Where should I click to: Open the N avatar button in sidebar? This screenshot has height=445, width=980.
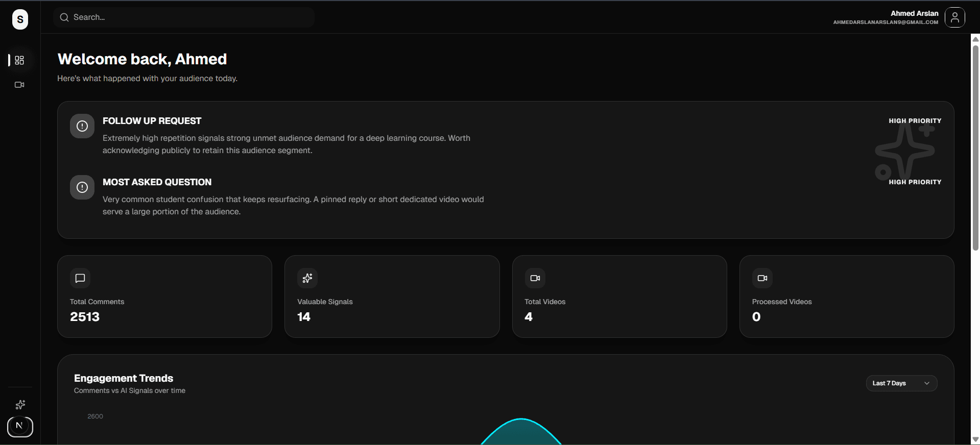coord(20,427)
